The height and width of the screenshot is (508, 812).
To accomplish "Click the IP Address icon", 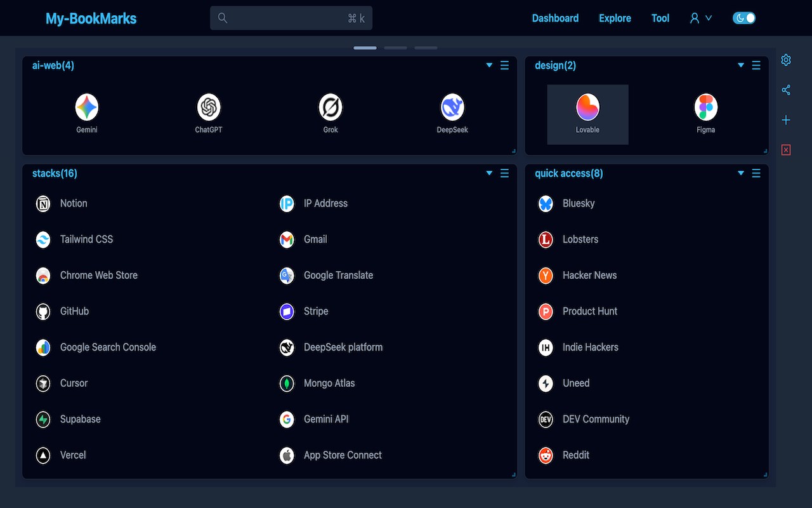I will [x=287, y=204].
